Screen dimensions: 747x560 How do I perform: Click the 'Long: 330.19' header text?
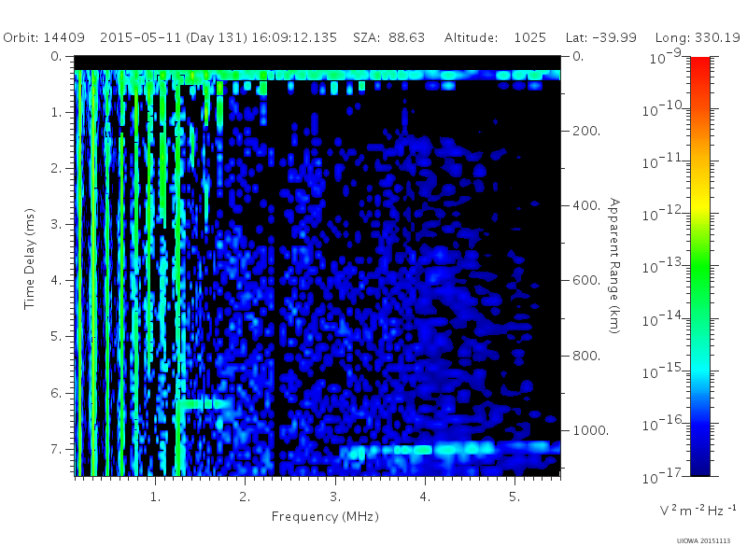(698, 37)
